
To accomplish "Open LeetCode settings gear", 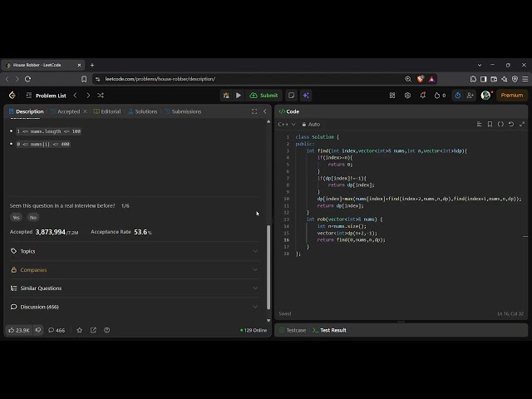I will click(x=407, y=96).
